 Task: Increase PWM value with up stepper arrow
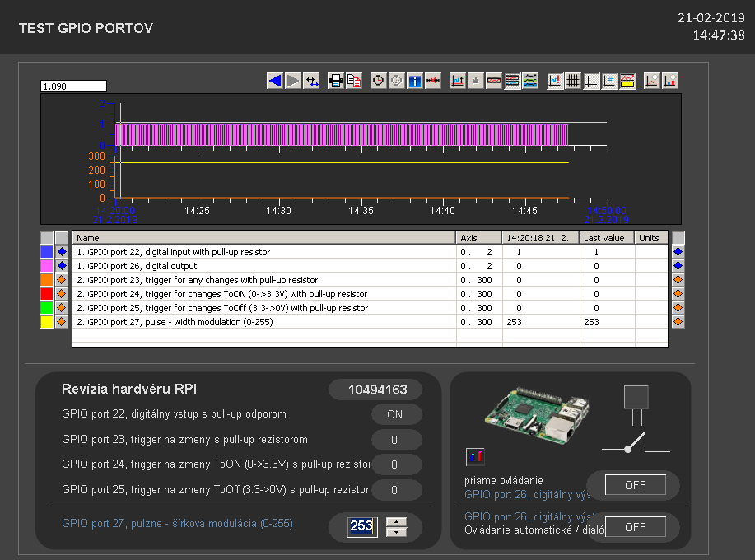coord(397,521)
